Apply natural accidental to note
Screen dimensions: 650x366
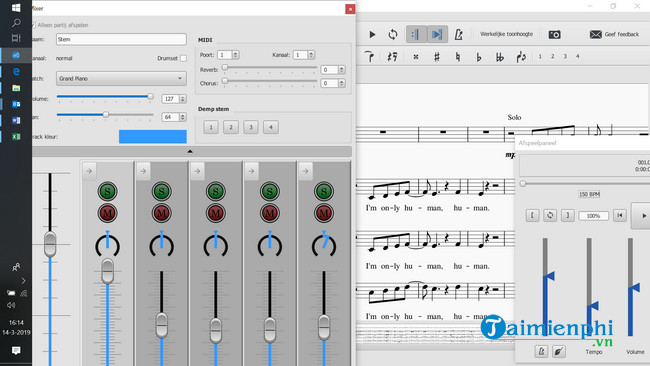tap(458, 56)
